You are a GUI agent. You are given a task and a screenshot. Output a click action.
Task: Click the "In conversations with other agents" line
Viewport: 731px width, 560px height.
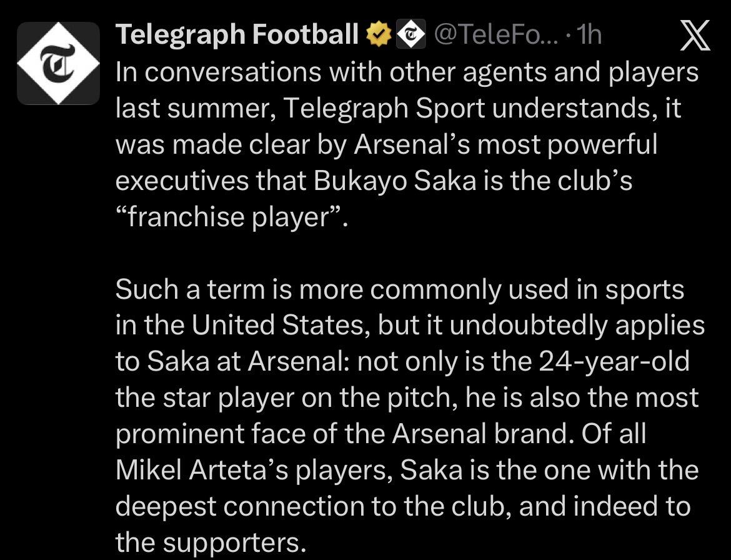pyautogui.click(x=407, y=72)
